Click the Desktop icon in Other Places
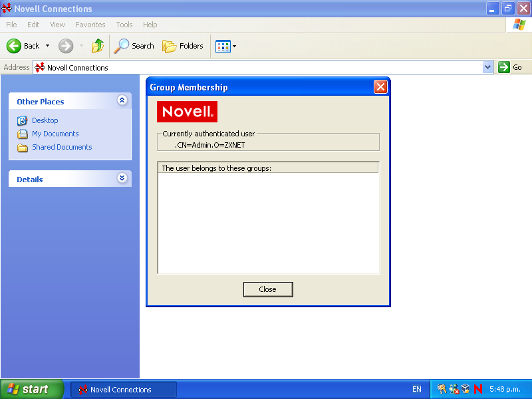532x399 pixels. [23, 120]
